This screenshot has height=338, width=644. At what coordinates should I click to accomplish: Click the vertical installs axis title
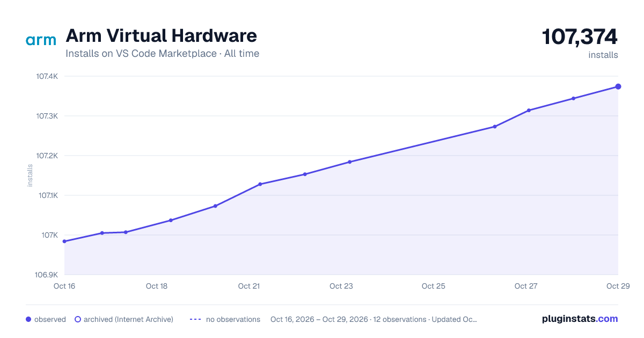(30, 175)
